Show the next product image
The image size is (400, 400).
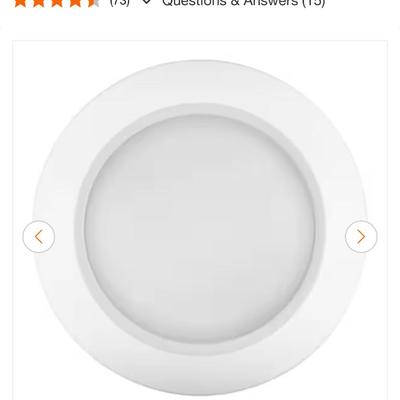pos(361,237)
